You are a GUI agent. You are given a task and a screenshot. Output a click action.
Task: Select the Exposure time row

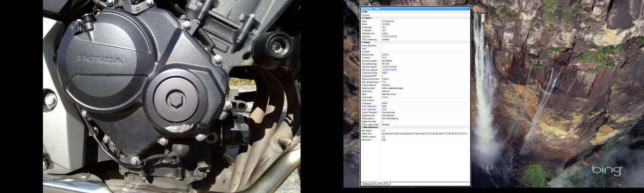[x=415, y=55]
